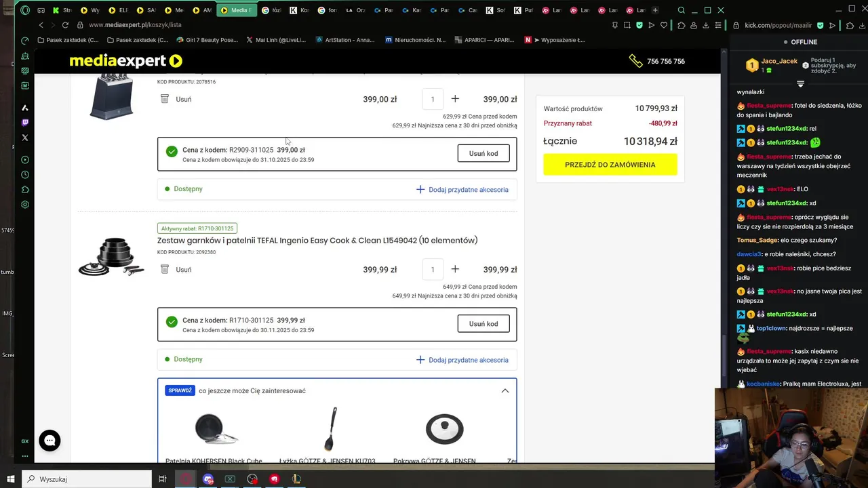Open the 'APARICI — APARI...' bookmark

(x=485, y=40)
